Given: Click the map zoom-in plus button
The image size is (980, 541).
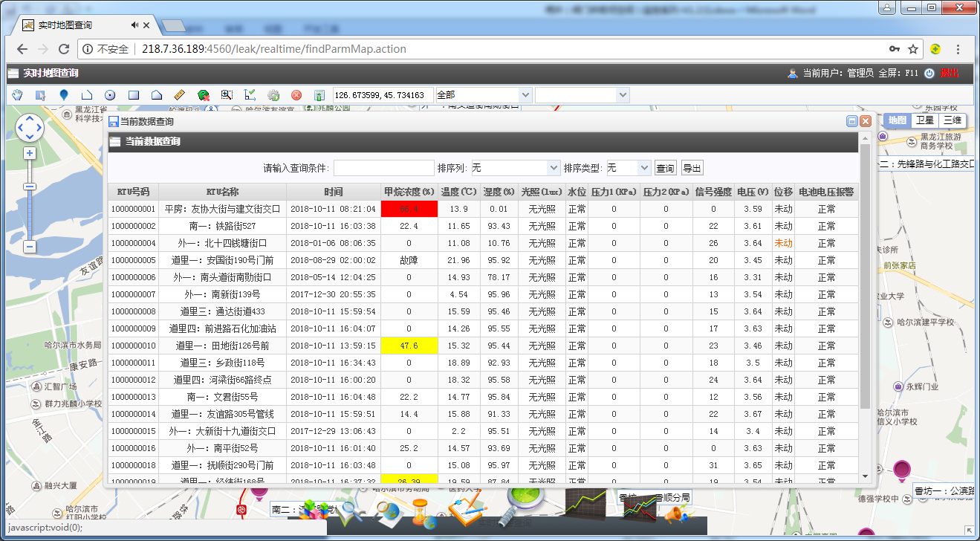Looking at the screenshot, I should (30, 153).
